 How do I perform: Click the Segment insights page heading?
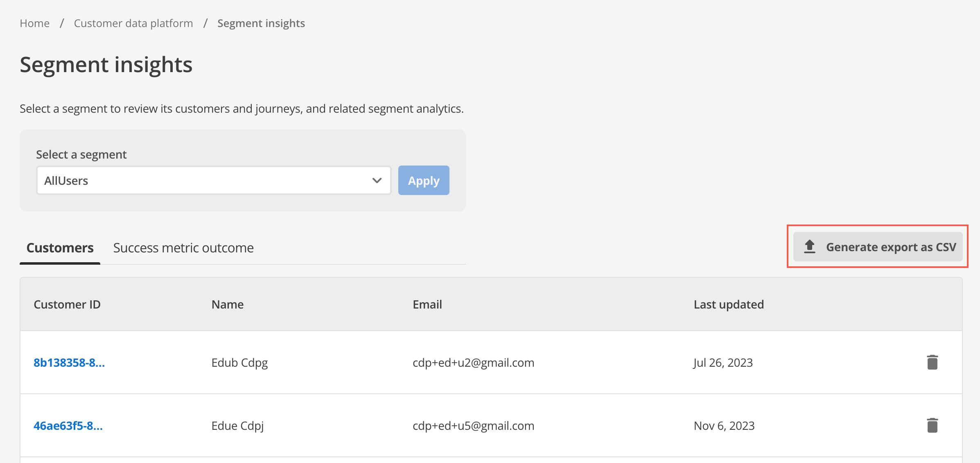point(106,65)
